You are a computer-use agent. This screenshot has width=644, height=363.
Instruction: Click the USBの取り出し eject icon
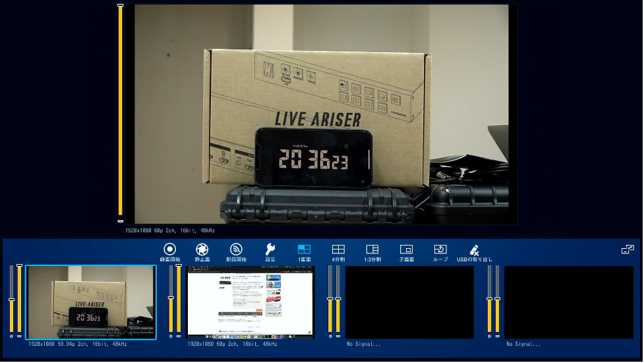coord(474,249)
